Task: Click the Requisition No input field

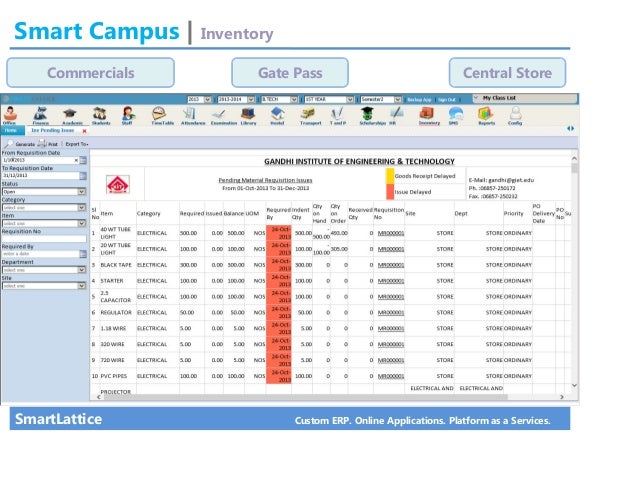Action: click(44, 239)
